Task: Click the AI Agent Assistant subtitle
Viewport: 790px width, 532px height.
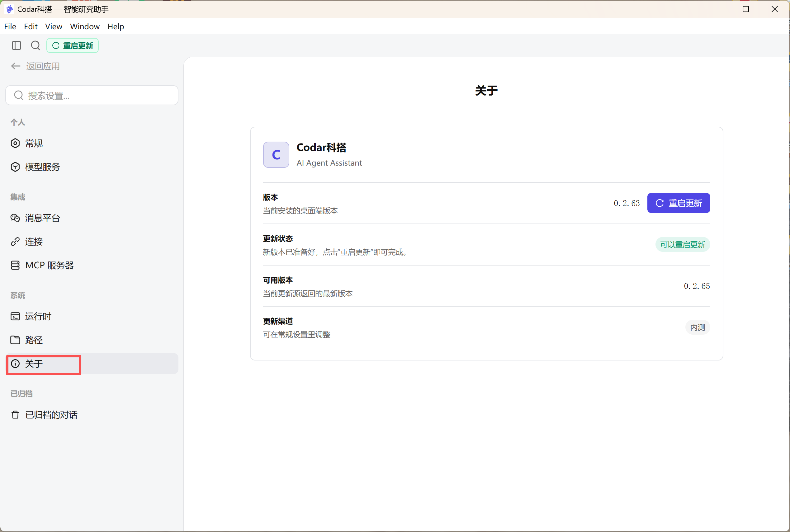Action: click(x=329, y=163)
